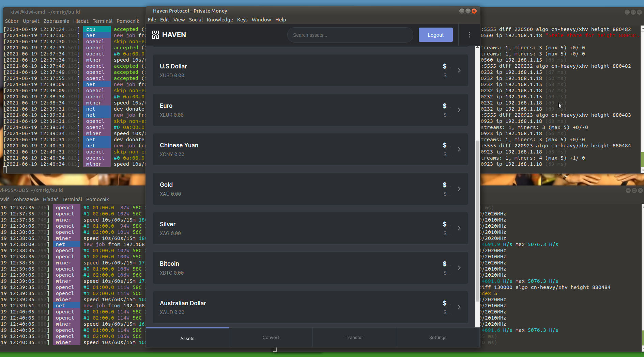Viewport: 644px width, 357px height.
Task: Click the XCNY 0.00 balance text
Action: pyautogui.click(x=172, y=155)
